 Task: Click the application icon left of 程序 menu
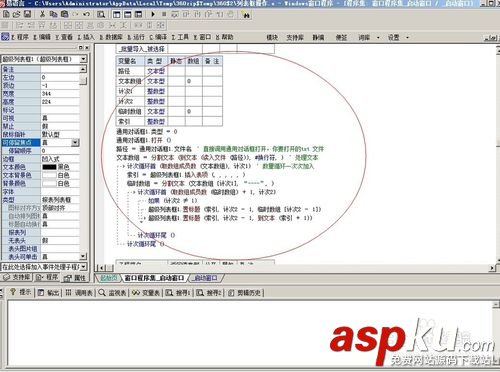click(x=5, y=37)
